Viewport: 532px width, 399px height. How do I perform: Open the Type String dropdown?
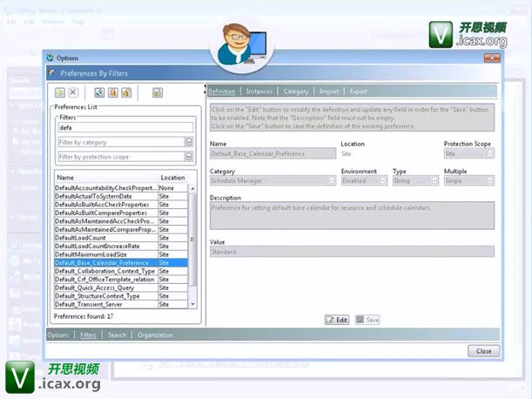pos(435,180)
